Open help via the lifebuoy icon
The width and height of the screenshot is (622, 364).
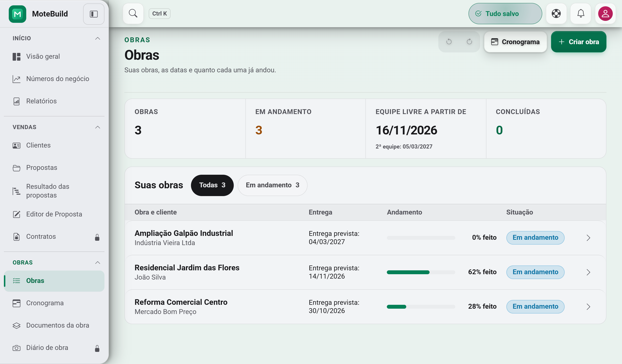[x=556, y=13]
